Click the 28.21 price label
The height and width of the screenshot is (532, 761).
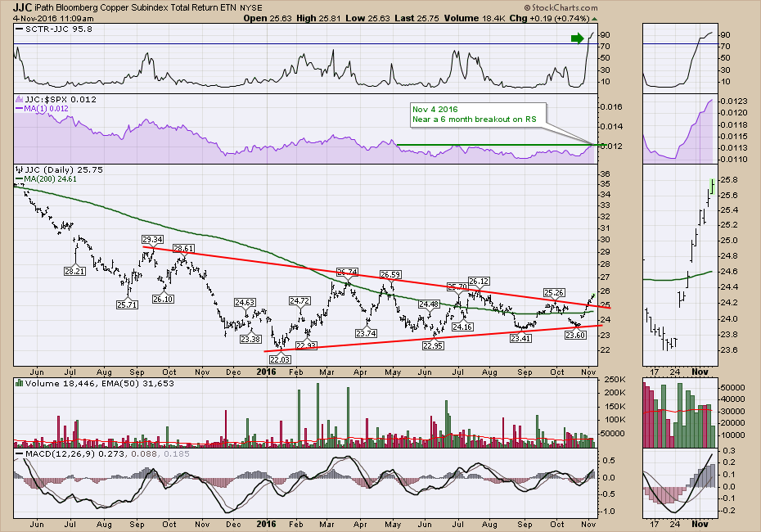tap(74, 272)
